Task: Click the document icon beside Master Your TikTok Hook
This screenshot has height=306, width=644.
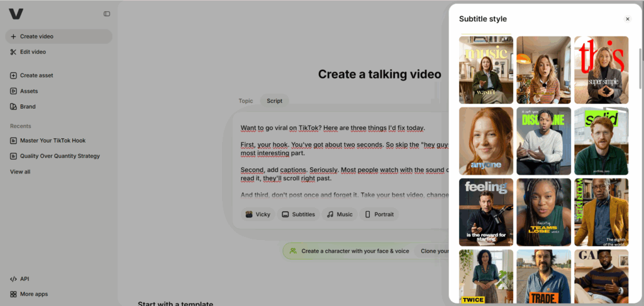Action: (x=13, y=141)
